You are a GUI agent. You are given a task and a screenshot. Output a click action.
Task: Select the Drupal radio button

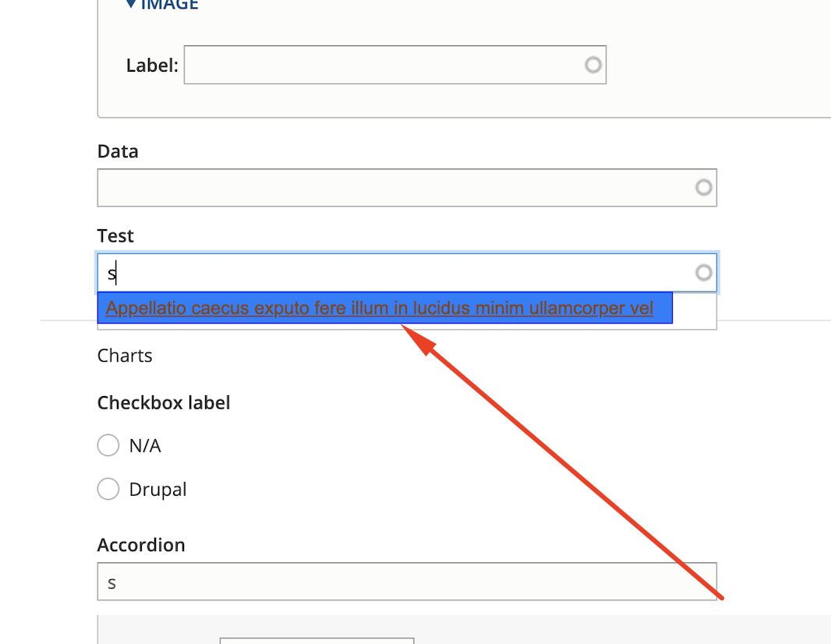click(x=108, y=490)
